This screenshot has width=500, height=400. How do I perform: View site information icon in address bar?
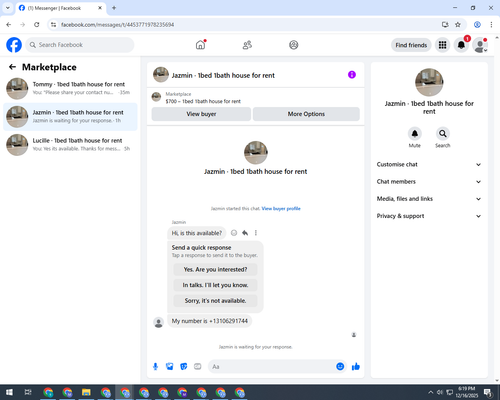tap(53, 25)
